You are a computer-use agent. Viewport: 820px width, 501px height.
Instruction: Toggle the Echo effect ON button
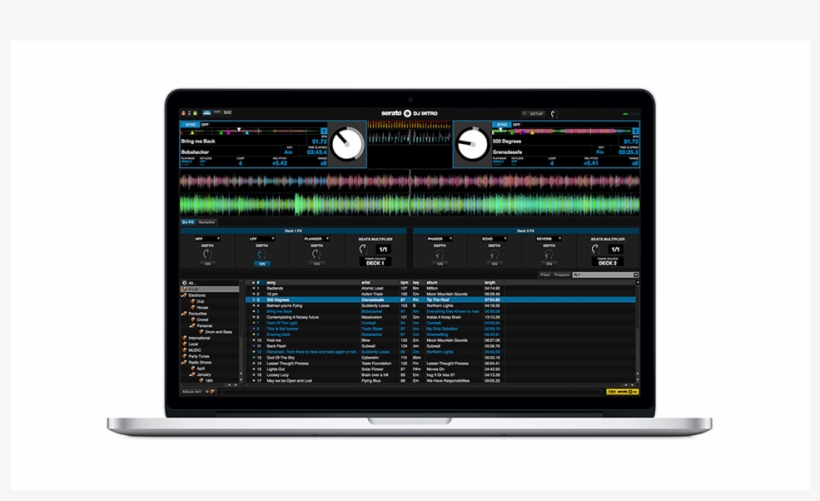click(x=494, y=264)
